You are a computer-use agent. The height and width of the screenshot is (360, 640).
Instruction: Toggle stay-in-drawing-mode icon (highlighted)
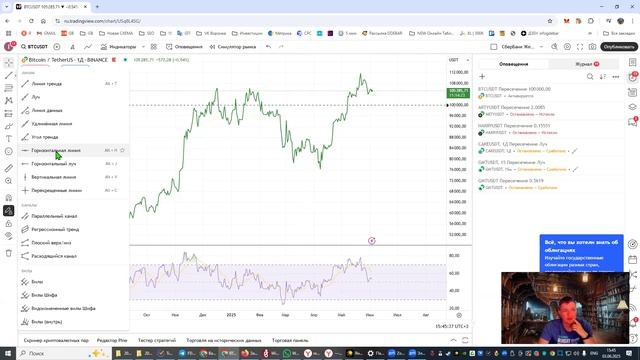click(x=9, y=211)
